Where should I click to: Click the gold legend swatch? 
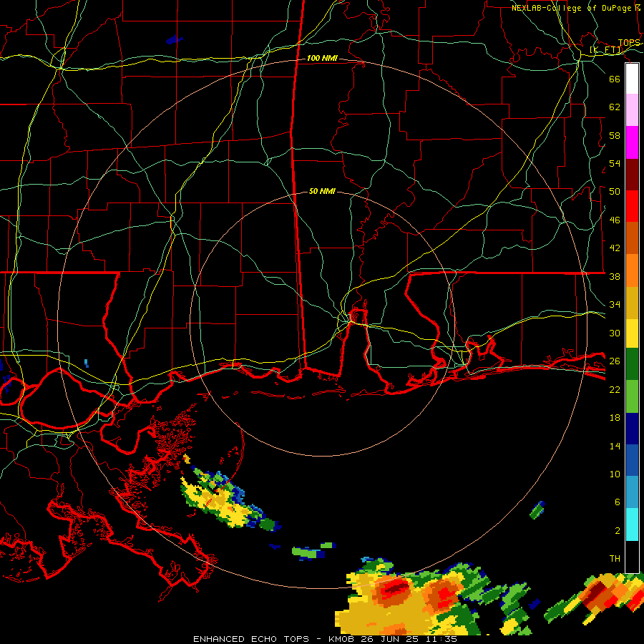pos(632,303)
